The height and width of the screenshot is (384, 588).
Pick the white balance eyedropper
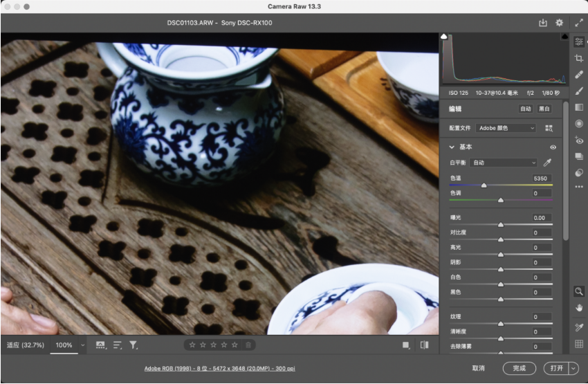pyautogui.click(x=548, y=163)
